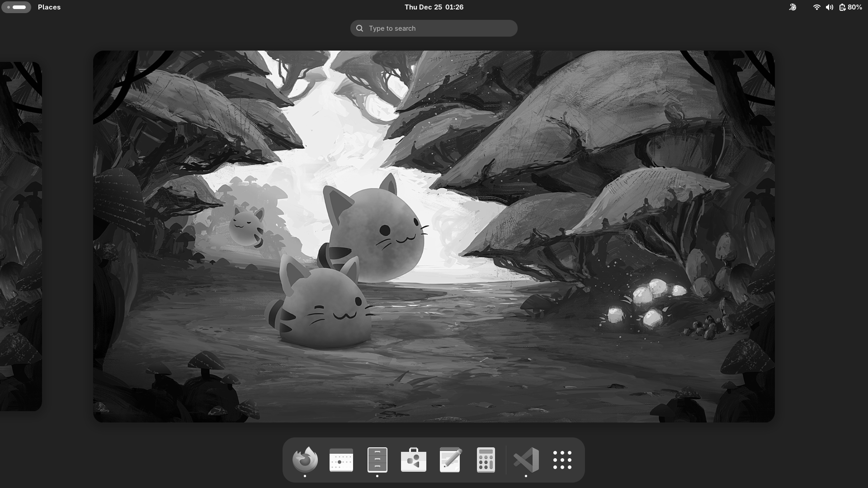The image size is (868, 488).
Task: Select the central workspace preview
Action: tap(434, 236)
